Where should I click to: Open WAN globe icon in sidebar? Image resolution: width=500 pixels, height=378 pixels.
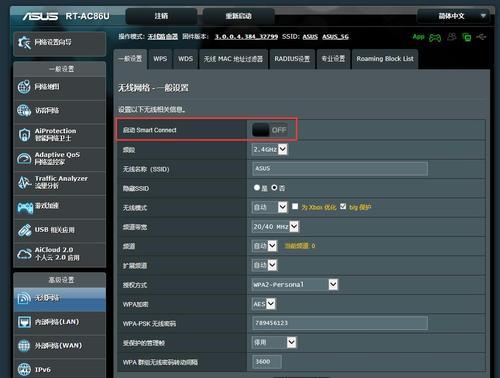point(24,346)
